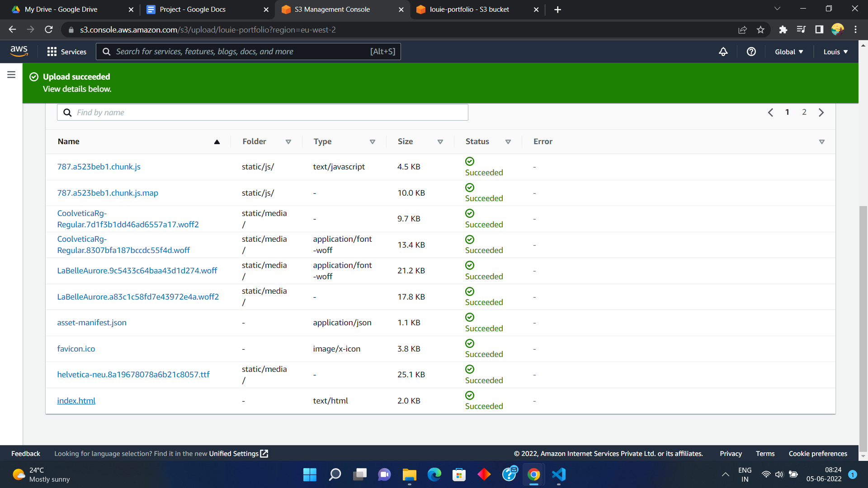
Task: Go to previous page of results
Action: coord(770,113)
